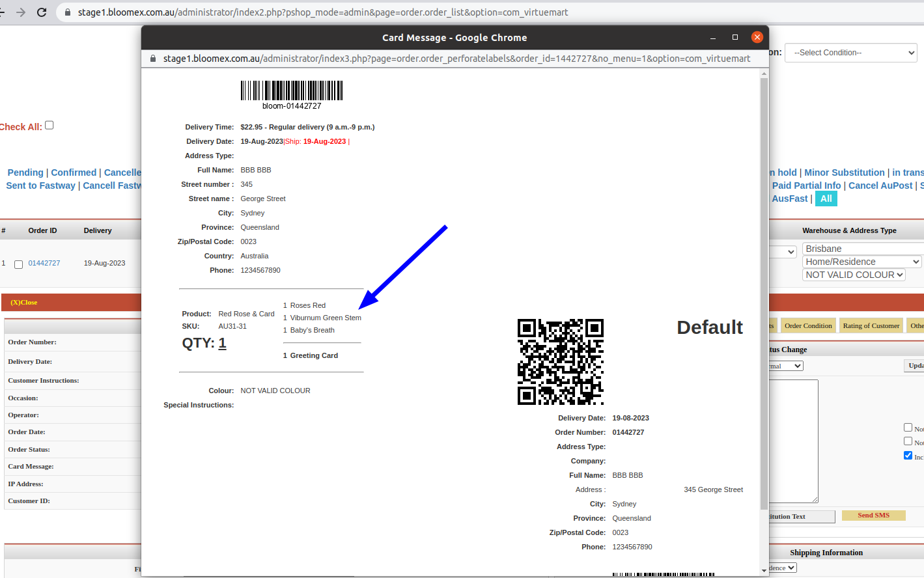The height and width of the screenshot is (578, 924).
Task: Close the Card Message popup window
Action: coord(757,37)
